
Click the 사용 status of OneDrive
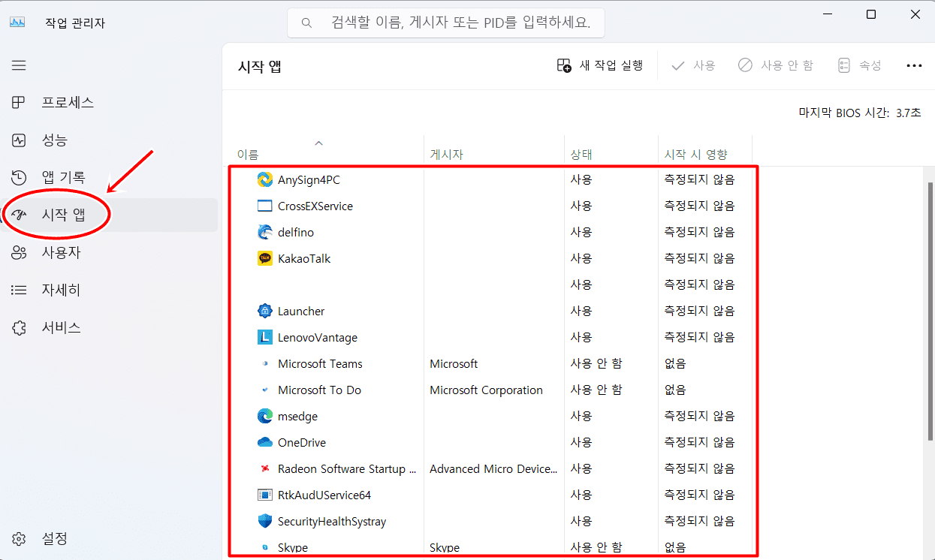click(x=581, y=442)
